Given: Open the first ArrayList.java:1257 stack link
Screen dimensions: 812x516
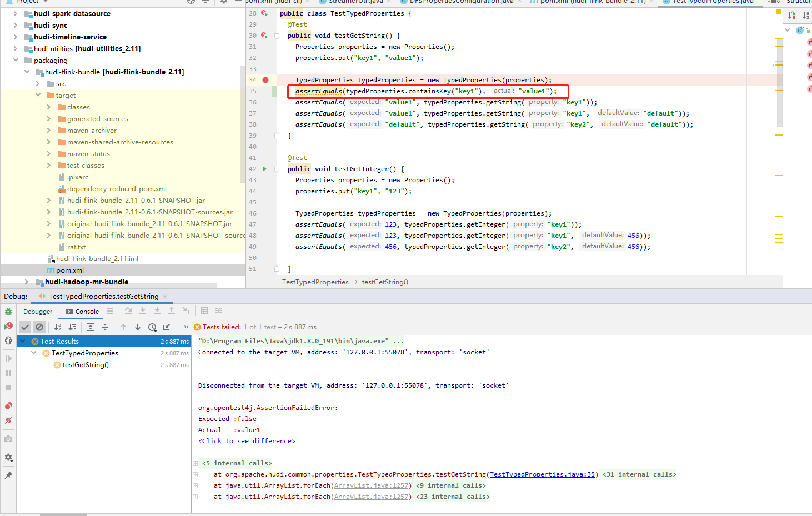Looking at the screenshot, I should (x=371, y=485).
